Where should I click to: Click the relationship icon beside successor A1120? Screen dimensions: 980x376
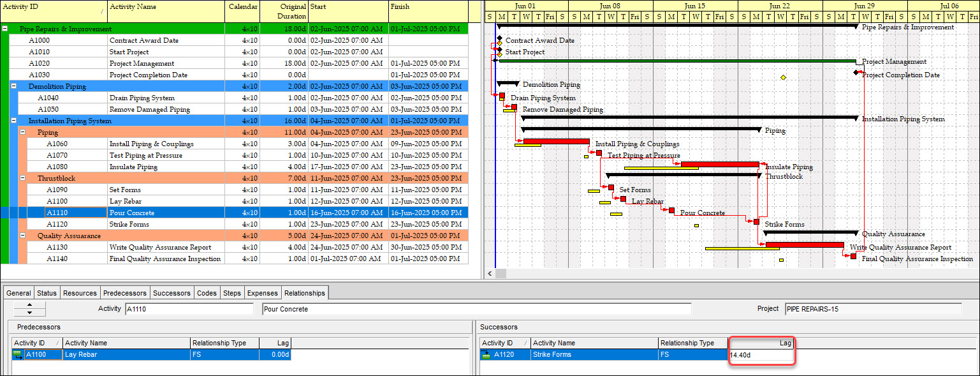pyautogui.click(x=486, y=355)
